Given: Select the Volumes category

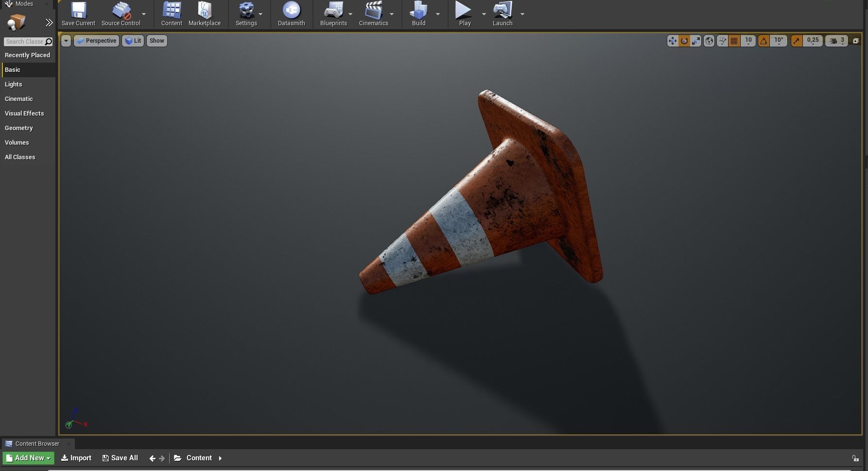Looking at the screenshot, I should 29,143.
